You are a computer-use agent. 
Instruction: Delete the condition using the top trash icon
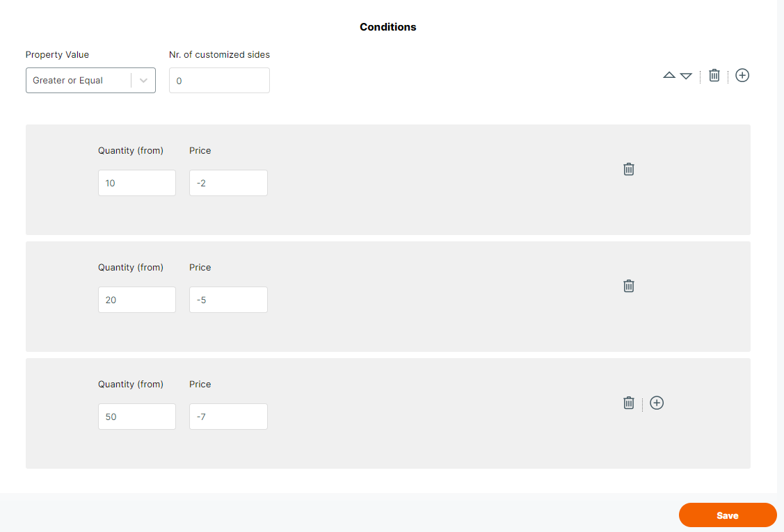tap(714, 76)
